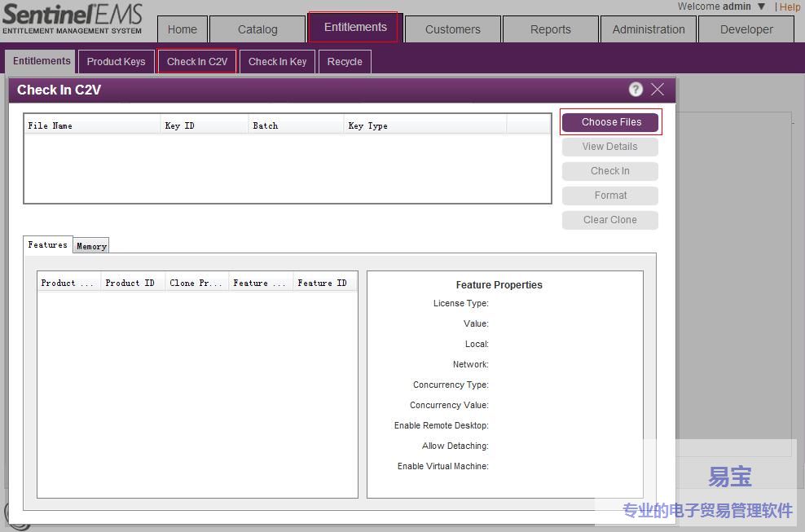Click the Help link
The width and height of the screenshot is (805, 532).
tap(790, 7)
